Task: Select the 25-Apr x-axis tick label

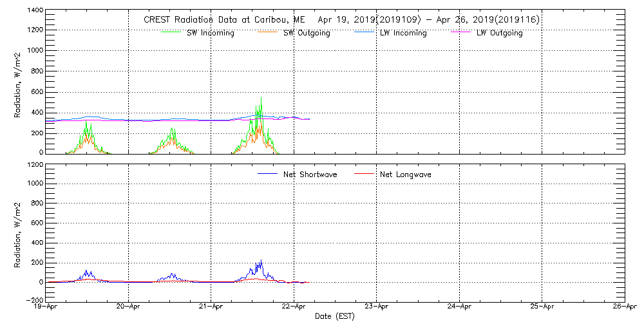Action: [542, 307]
